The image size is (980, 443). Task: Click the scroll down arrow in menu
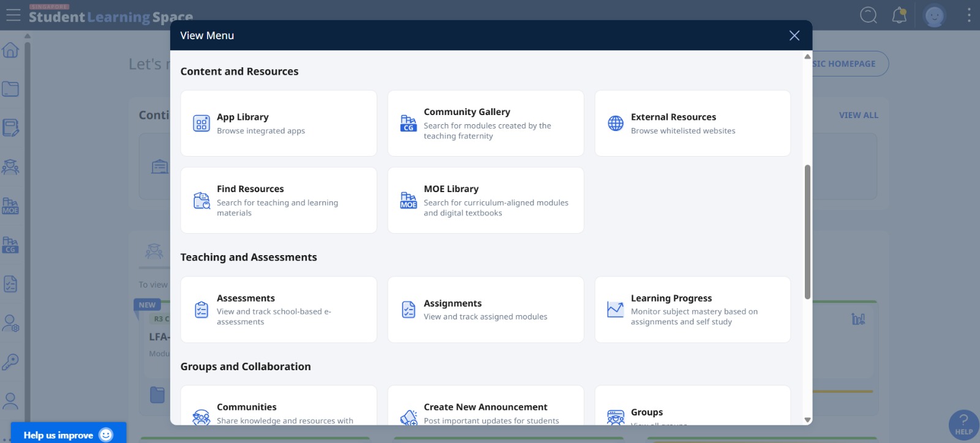pyautogui.click(x=807, y=420)
